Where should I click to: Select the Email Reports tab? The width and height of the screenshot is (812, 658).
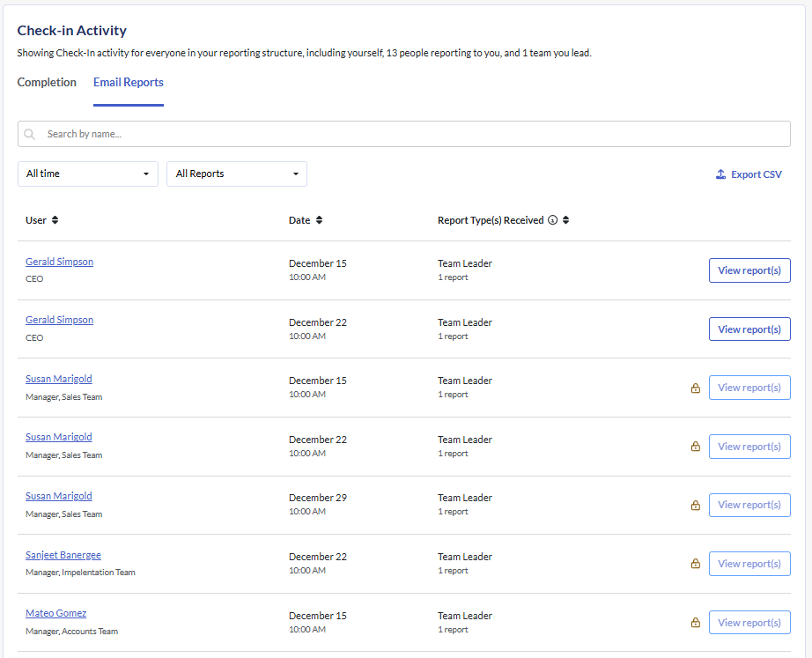[129, 83]
